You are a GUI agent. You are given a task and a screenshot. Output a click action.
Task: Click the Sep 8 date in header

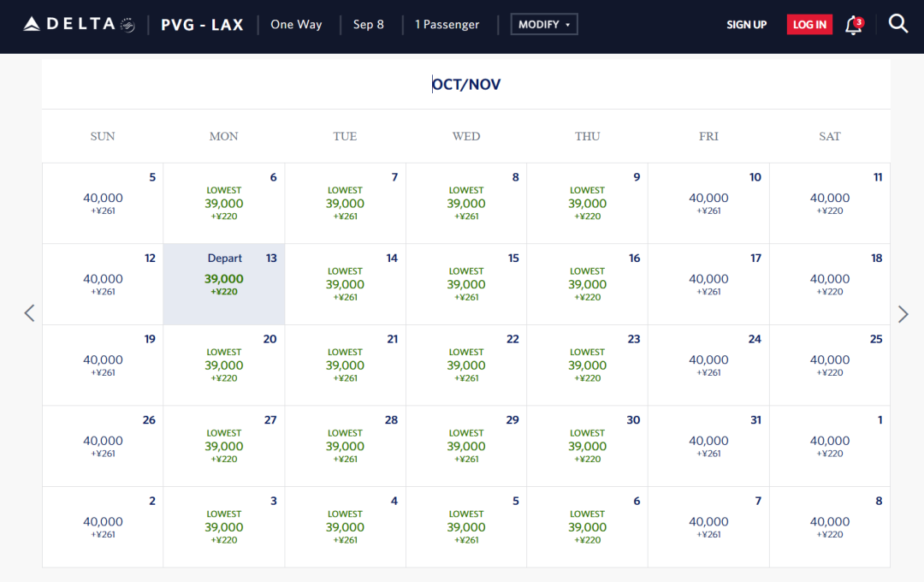point(369,24)
